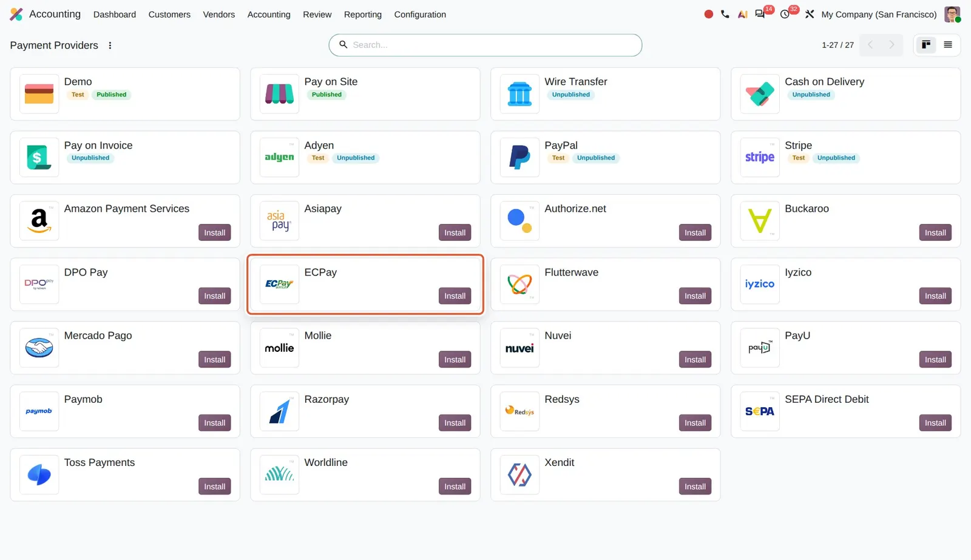Click the Authorize.net logo
The image size is (971, 560).
point(519,221)
